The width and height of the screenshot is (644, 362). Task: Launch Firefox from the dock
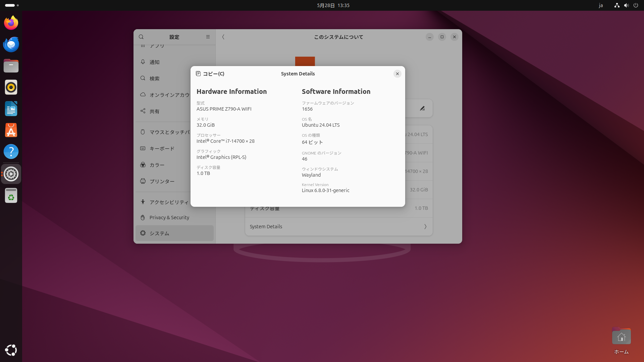[x=11, y=23]
